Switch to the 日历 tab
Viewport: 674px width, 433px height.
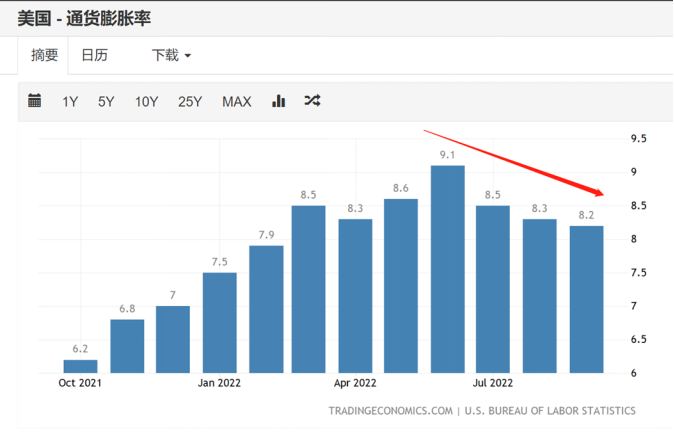click(95, 55)
